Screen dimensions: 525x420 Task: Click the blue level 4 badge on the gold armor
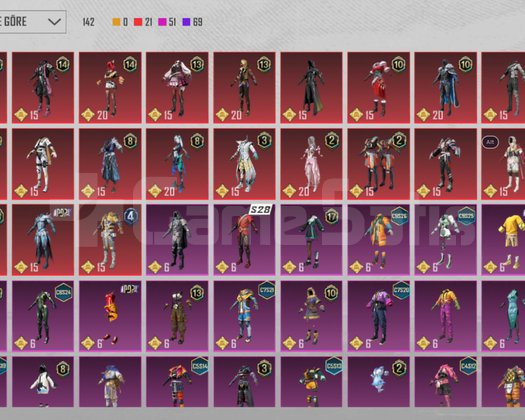click(x=131, y=216)
